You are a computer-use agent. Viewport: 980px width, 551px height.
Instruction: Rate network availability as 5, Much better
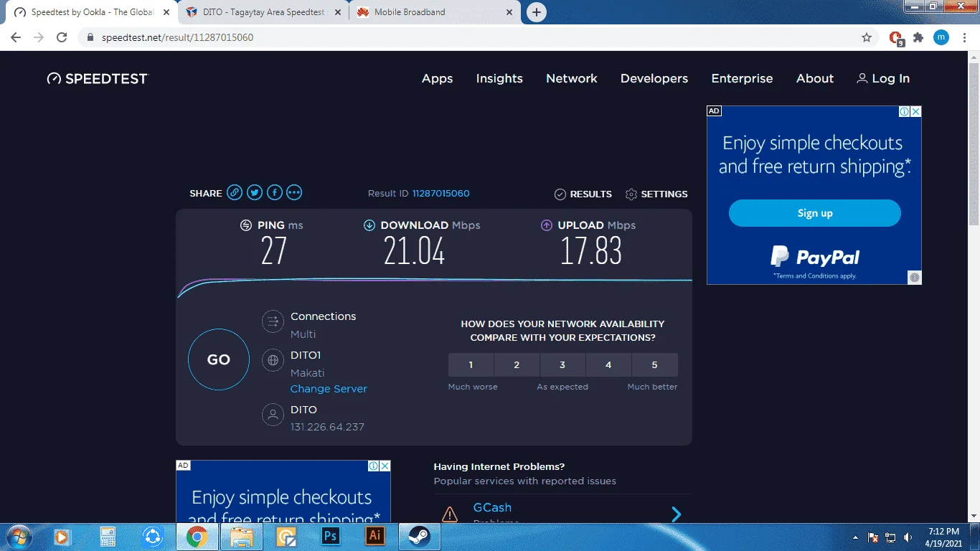(654, 364)
